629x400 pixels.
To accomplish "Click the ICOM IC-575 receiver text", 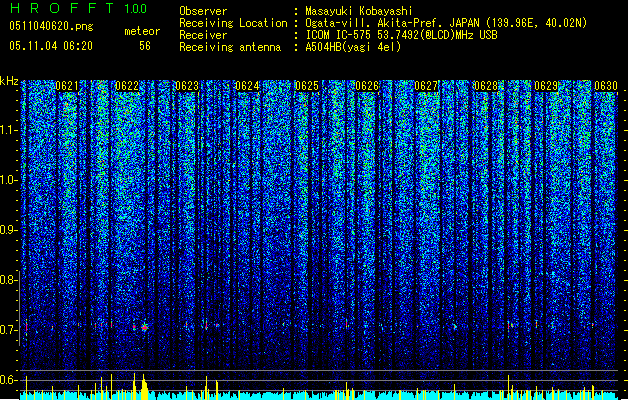I will pyautogui.click(x=402, y=35).
